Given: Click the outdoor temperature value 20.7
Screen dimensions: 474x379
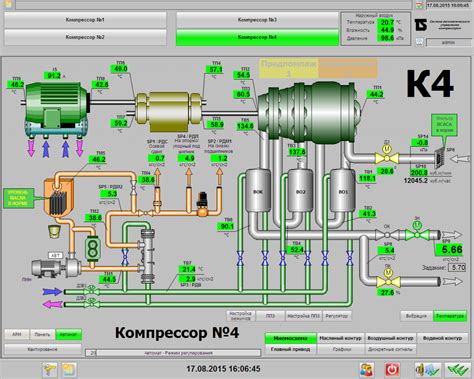Looking at the screenshot, I should pos(387,22).
